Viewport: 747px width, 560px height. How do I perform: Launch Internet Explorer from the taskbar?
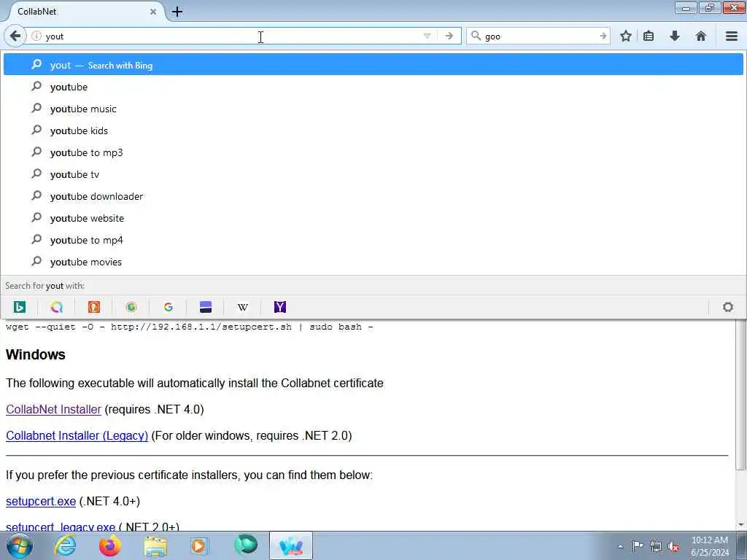[x=65, y=545]
